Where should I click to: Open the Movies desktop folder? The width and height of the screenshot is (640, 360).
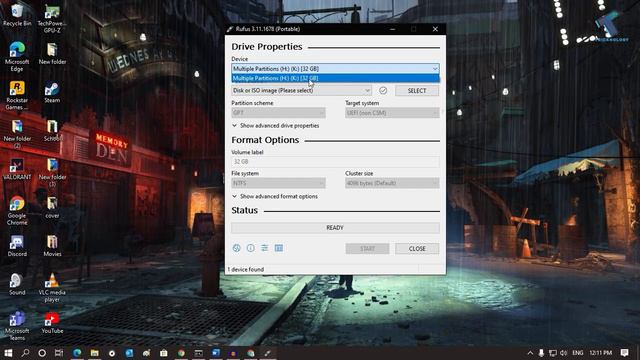tap(52, 246)
